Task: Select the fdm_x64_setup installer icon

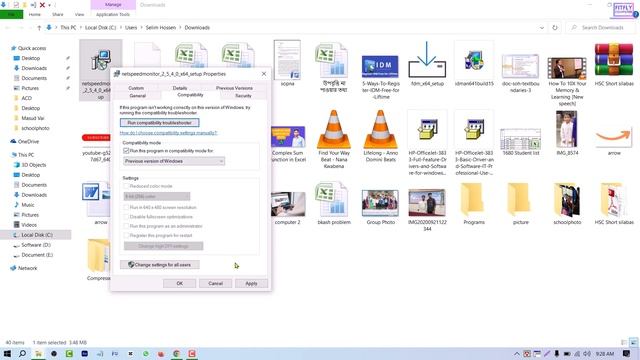Action: 427,60
